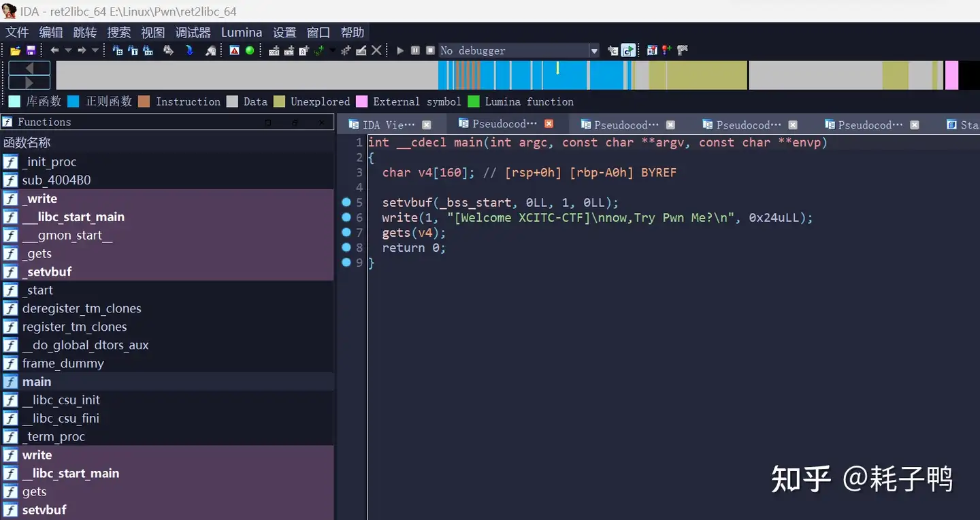Click 'gets' call in pseudocode line 7
The image size is (980, 520).
(x=396, y=233)
